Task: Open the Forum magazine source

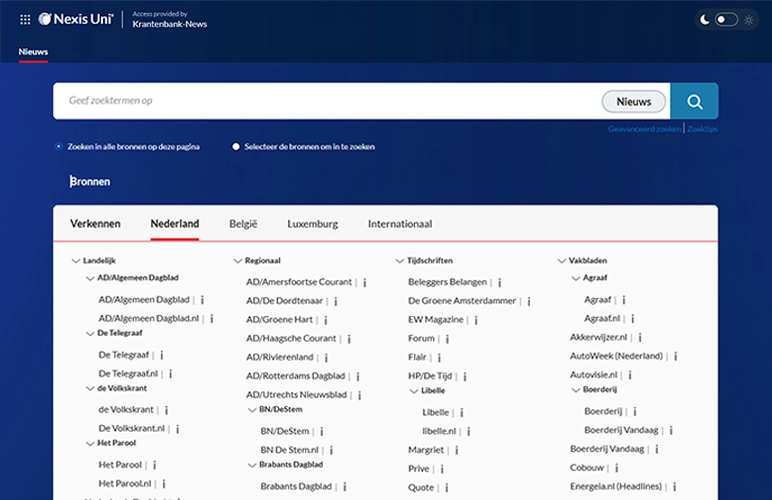Action: point(421,339)
